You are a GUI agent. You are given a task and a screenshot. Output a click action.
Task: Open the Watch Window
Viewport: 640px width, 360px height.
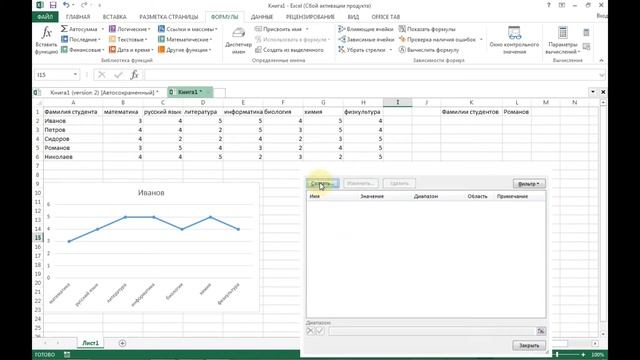click(x=514, y=40)
